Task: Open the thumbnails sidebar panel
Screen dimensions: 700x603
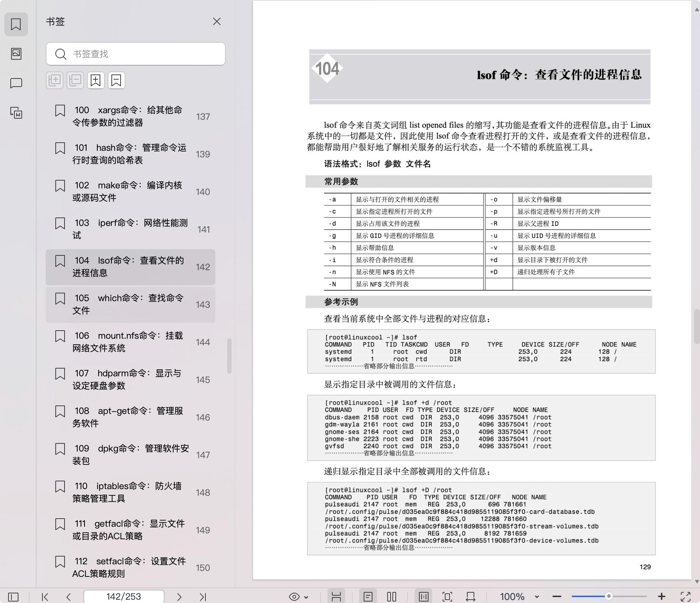Action: pyautogui.click(x=16, y=54)
